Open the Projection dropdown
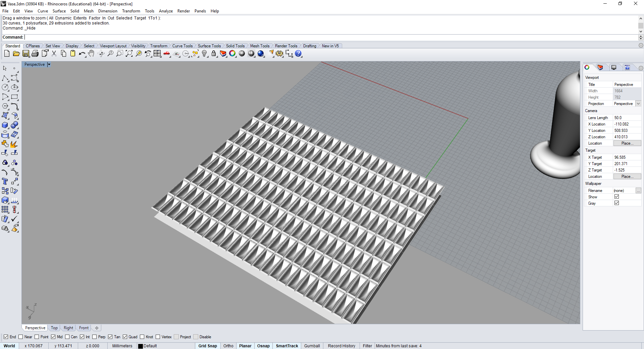Screen dimensions: 644x349 click(x=638, y=104)
